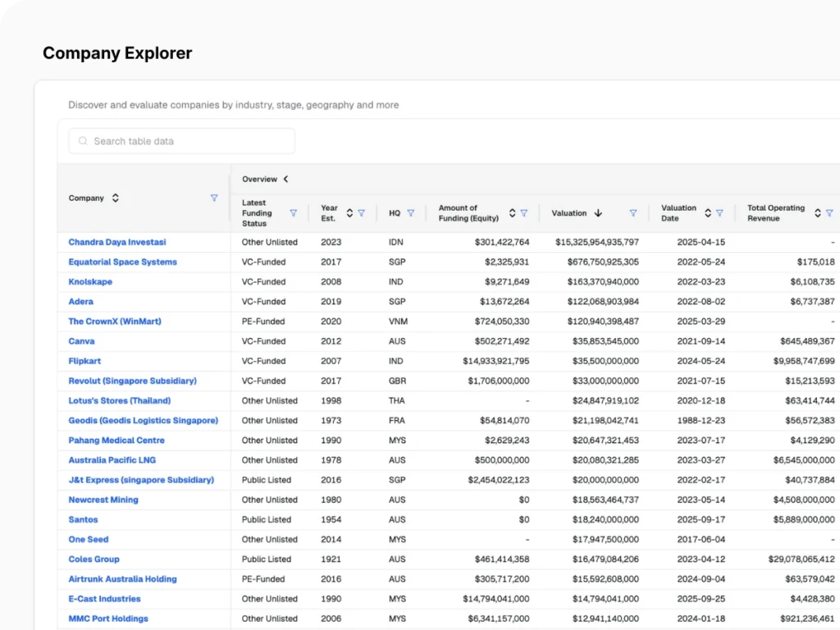
Task: Select Canva's valuation $35,853,545,000
Action: point(606,341)
